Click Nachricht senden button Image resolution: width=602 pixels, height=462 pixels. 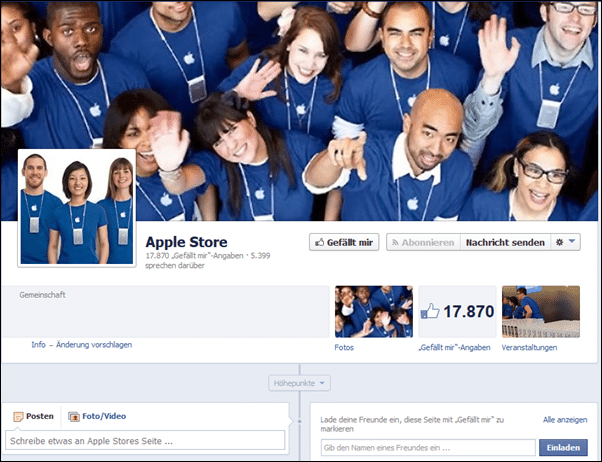pos(505,242)
